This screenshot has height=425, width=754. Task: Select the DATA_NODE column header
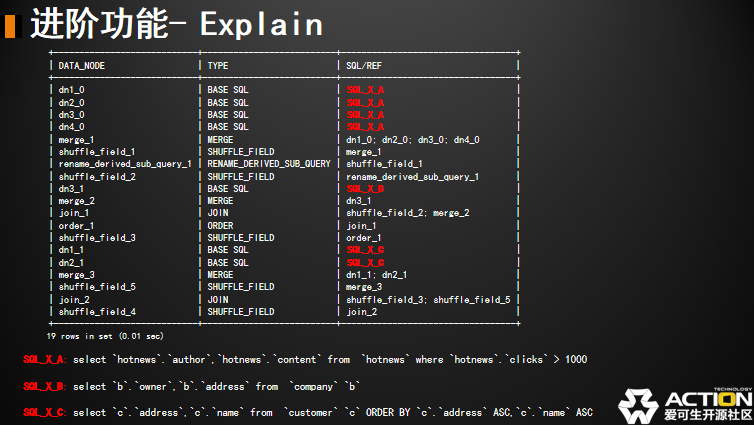[82, 65]
